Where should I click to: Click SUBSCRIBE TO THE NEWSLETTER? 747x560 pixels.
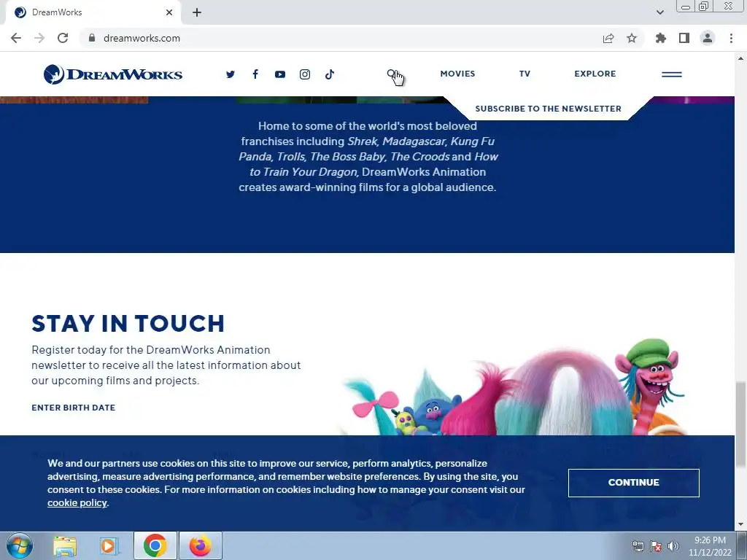tap(549, 109)
